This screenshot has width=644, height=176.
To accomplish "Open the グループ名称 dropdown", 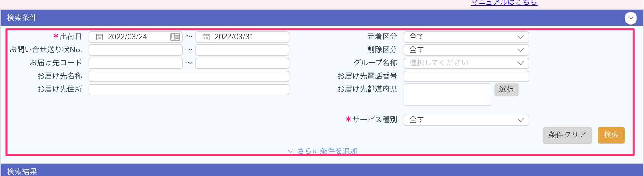I will tap(466, 63).
